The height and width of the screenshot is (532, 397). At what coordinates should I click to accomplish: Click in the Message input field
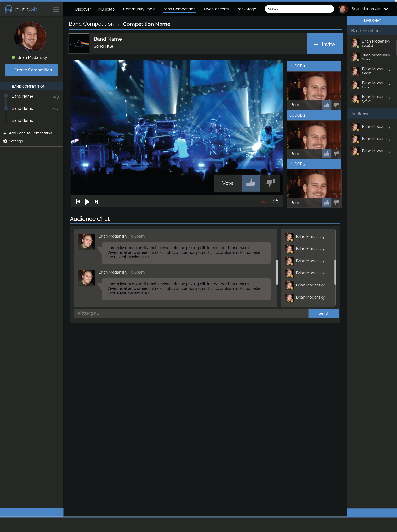(191, 313)
